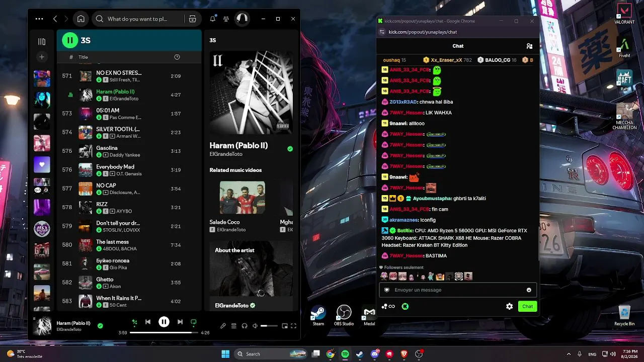
Task: Expand Your Library sidebar
Action: point(42,42)
